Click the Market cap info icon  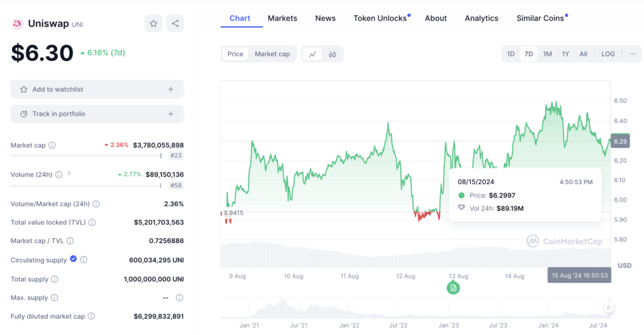[52, 145]
